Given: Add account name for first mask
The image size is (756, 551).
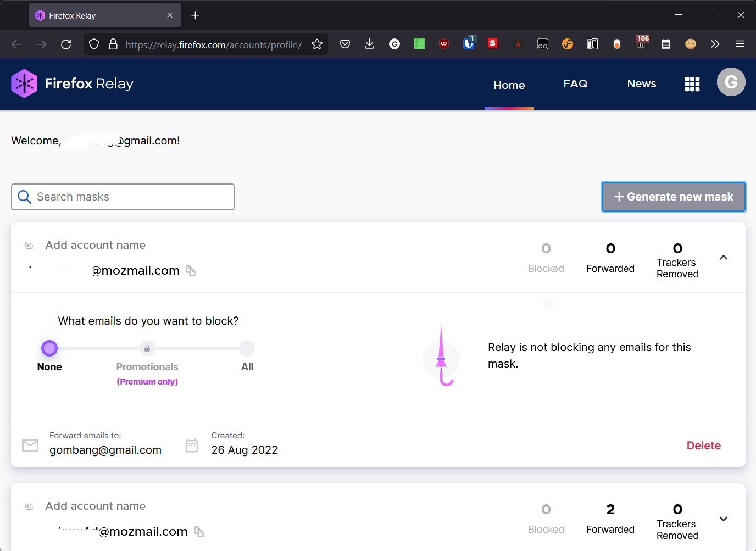Looking at the screenshot, I should [x=96, y=245].
